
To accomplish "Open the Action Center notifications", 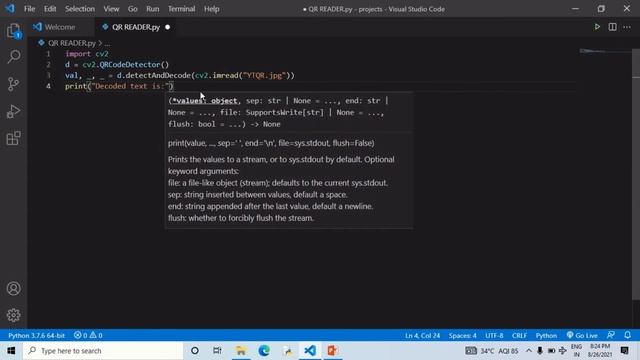I will tap(624, 351).
